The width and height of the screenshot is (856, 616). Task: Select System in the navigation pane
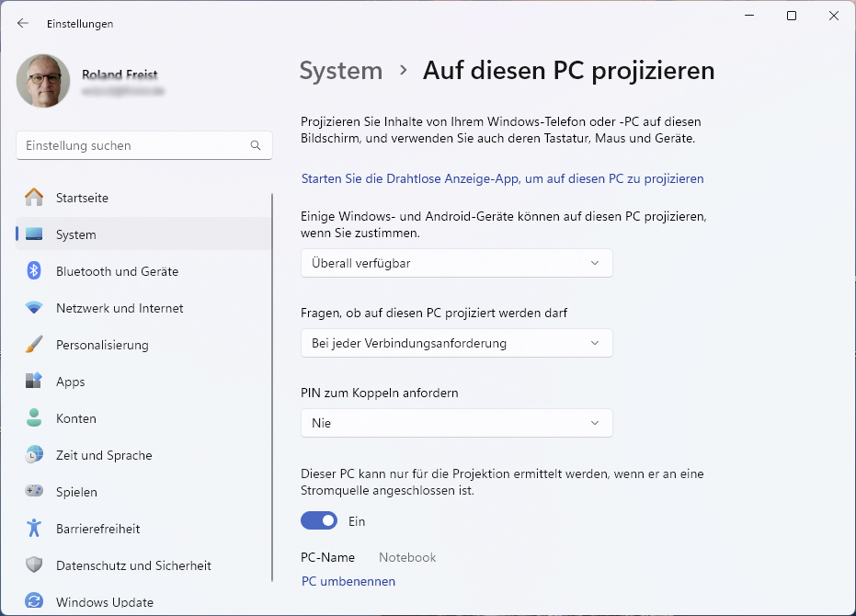point(75,234)
